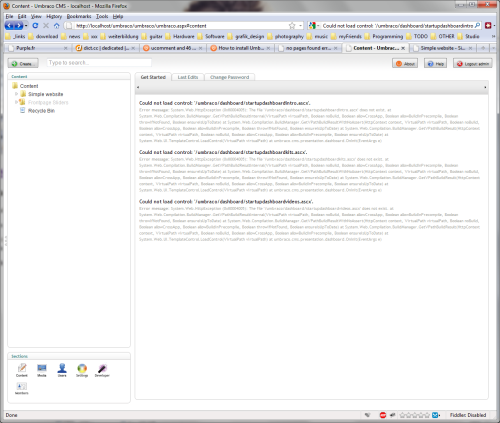Click the Create button
Image resolution: width=500 pixels, height=423 pixels.
click(x=23, y=63)
